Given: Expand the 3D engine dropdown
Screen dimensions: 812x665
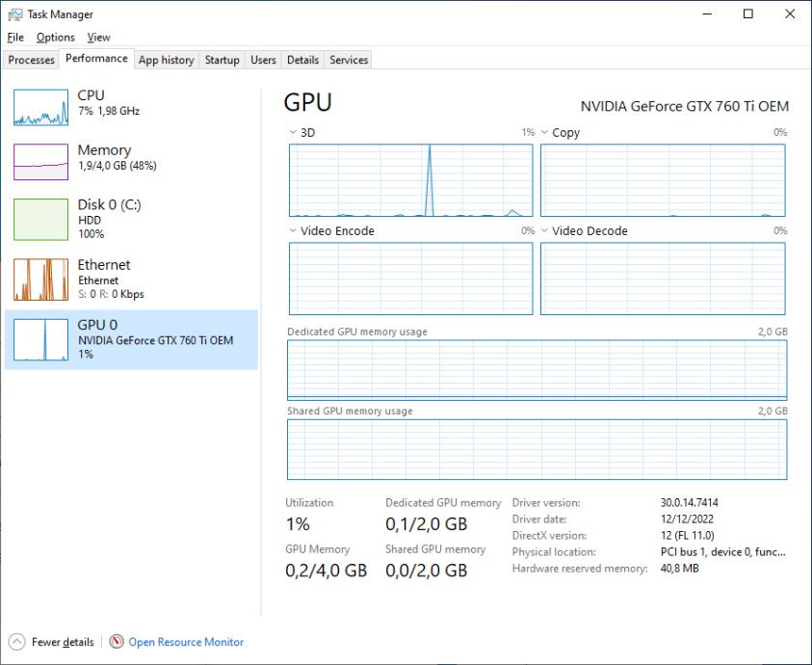Looking at the screenshot, I should 294,133.
